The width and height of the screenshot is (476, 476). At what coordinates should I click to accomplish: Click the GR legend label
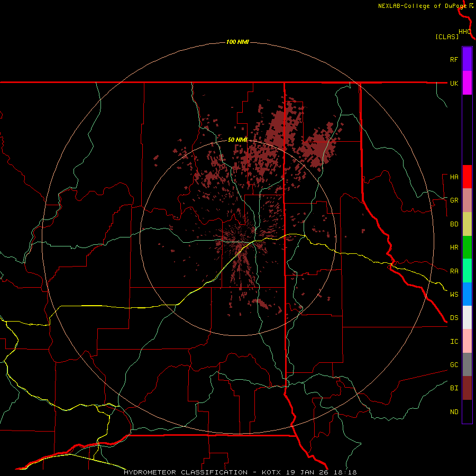454,200
